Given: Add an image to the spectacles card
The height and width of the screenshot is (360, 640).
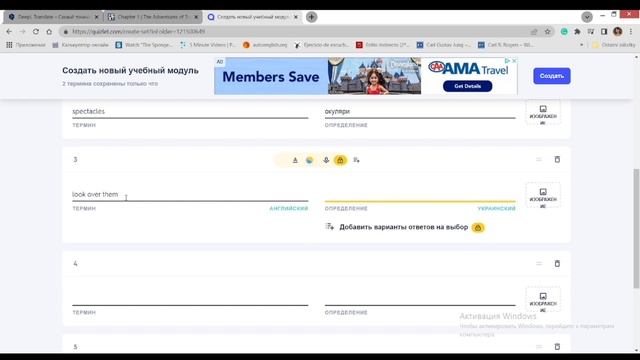Looking at the screenshot, I should click(543, 113).
